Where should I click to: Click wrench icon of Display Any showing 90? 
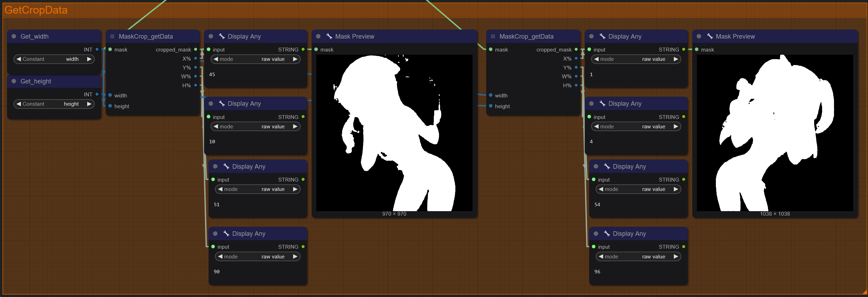pyautogui.click(x=226, y=233)
